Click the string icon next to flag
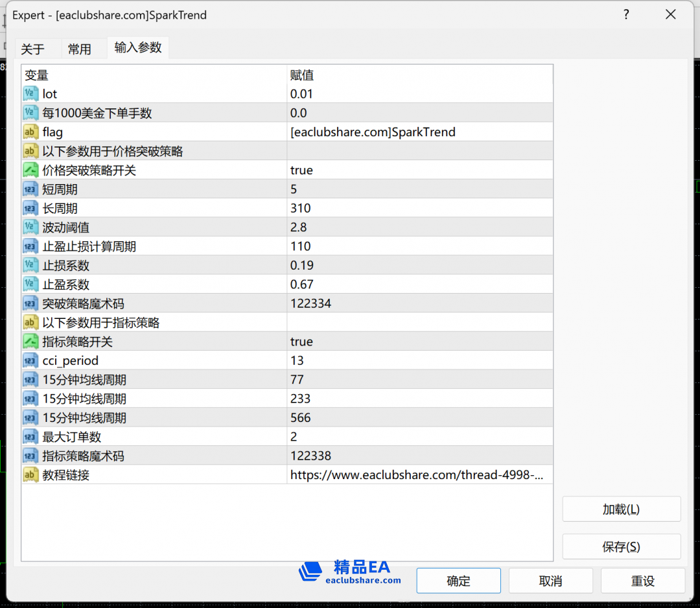 coord(30,132)
